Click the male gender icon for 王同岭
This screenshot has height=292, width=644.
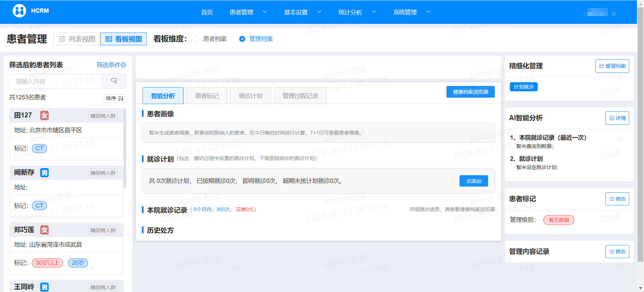(44, 287)
